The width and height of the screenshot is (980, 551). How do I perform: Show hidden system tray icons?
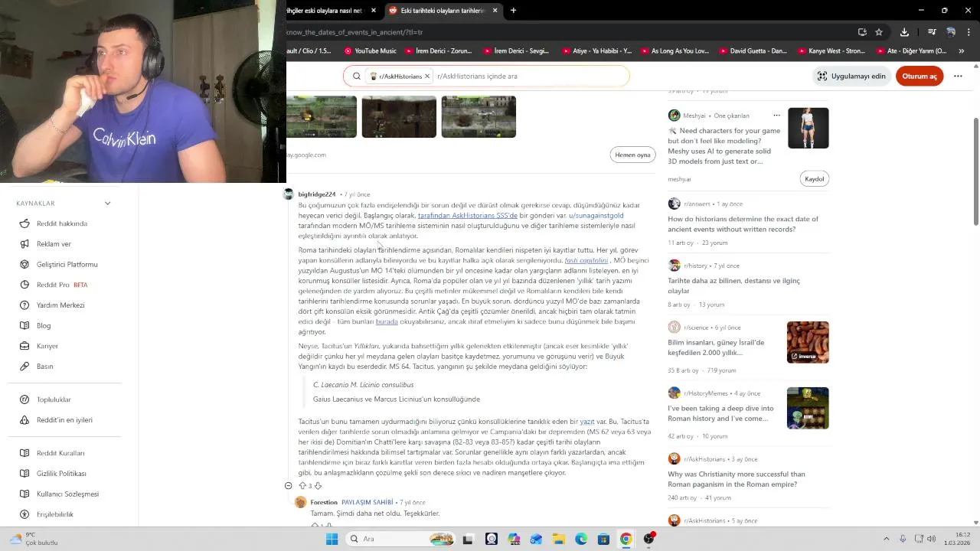pyautogui.click(x=887, y=539)
